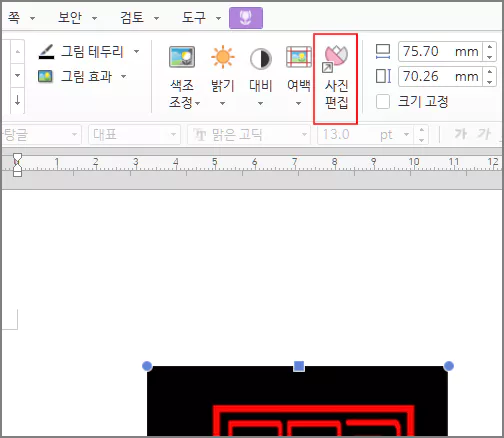Expand the 그림 테두리 dropdown arrow
The image size is (504, 438).
[136, 52]
